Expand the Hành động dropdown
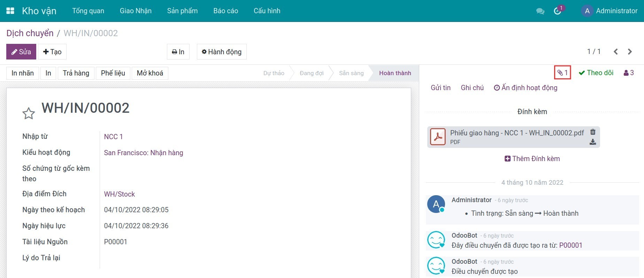644x278 pixels. [222, 52]
